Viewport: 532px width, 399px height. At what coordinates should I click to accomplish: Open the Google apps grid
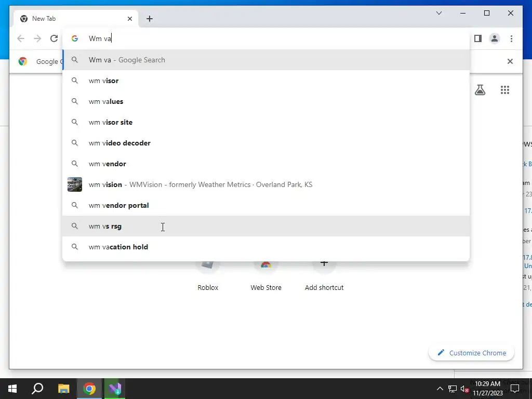(x=505, y=89)
